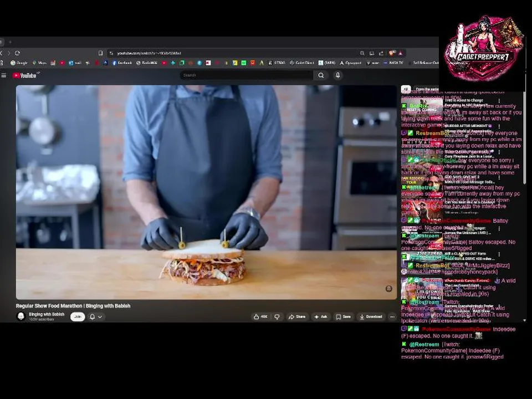Open the Facebook bookmark
The height and width of the screenshot is (399, 532).
[122, 63]
